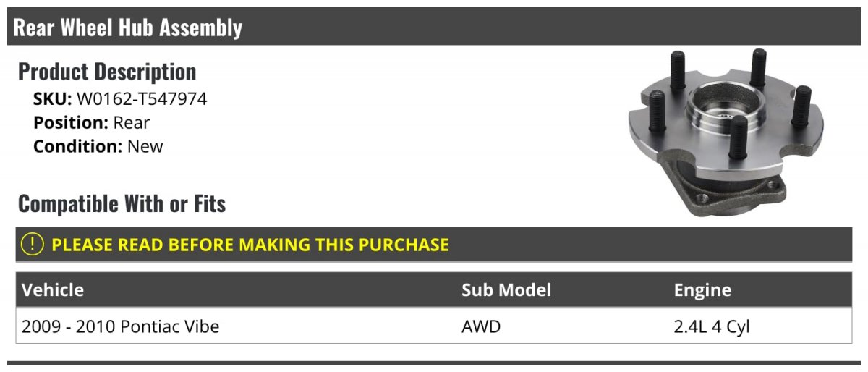Click the Rear Wheel Hub Assembly title
868x372 pixels.
click(128, 28)
